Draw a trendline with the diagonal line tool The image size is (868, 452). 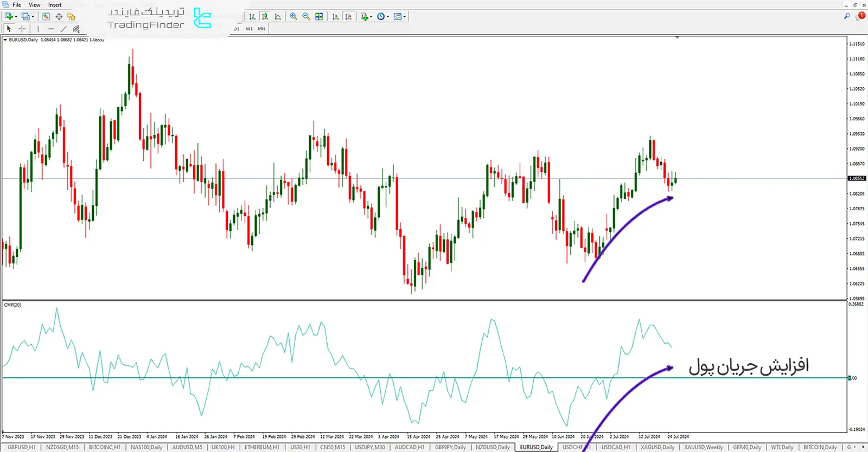[x=63, y=29]
